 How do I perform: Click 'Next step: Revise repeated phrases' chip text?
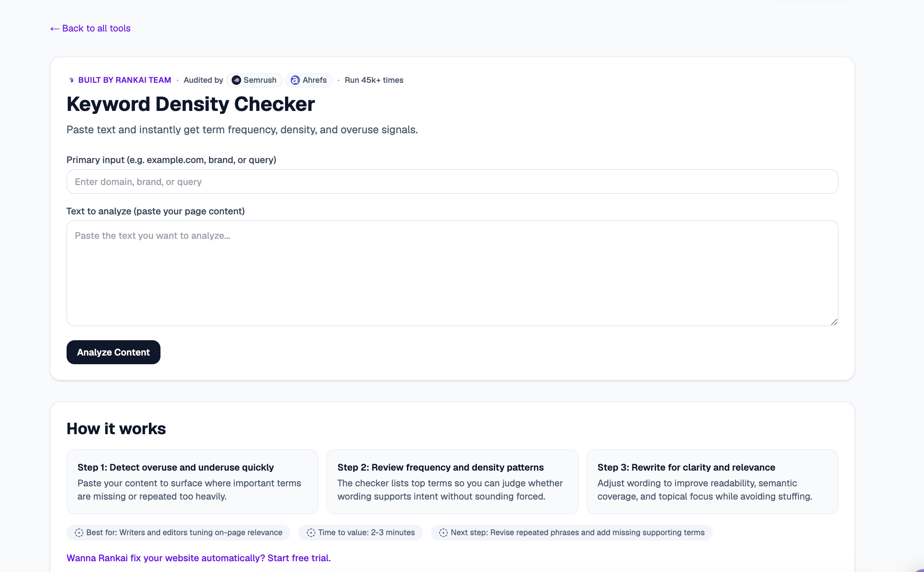pos(577,533)
